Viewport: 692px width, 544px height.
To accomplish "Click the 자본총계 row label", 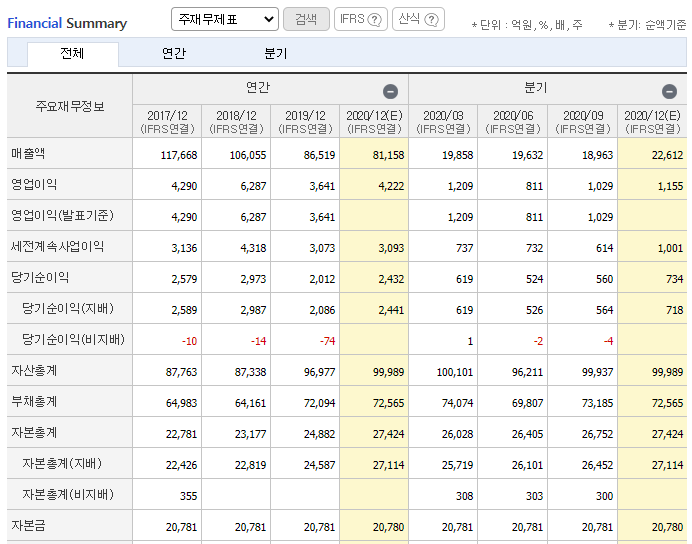I will tap(34, 432).
